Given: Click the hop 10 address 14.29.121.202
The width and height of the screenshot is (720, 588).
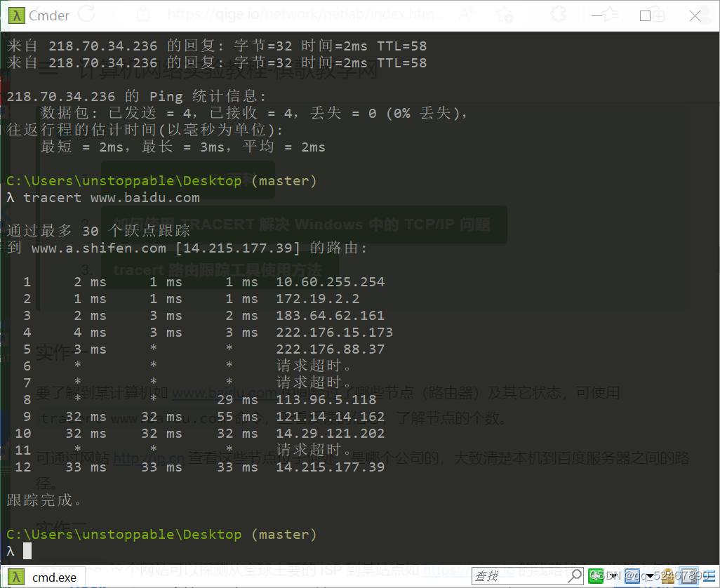Looking at the screenshot, I should coord(330,434).
